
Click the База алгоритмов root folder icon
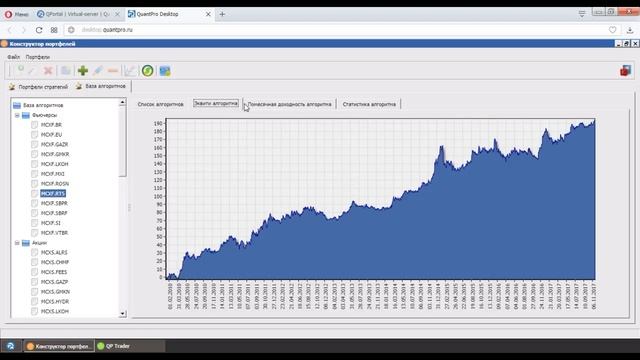(17, 105)
